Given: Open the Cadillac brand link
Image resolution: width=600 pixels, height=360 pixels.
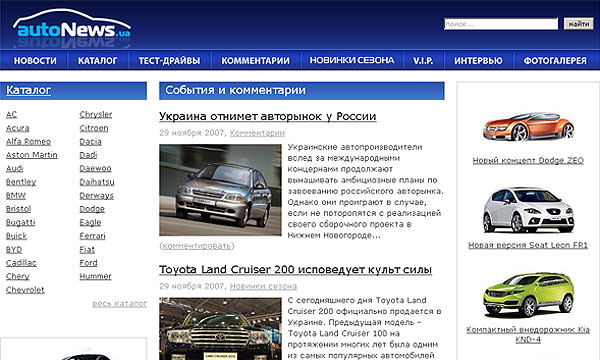Looking at the screenshot, I should pyautogui.click(x=21, y=263).
